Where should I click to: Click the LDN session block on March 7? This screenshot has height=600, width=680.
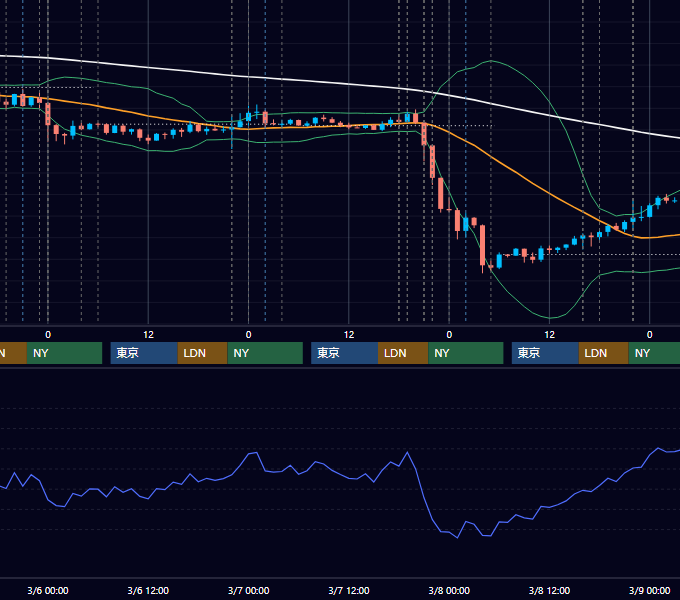(x=403, y=353)
